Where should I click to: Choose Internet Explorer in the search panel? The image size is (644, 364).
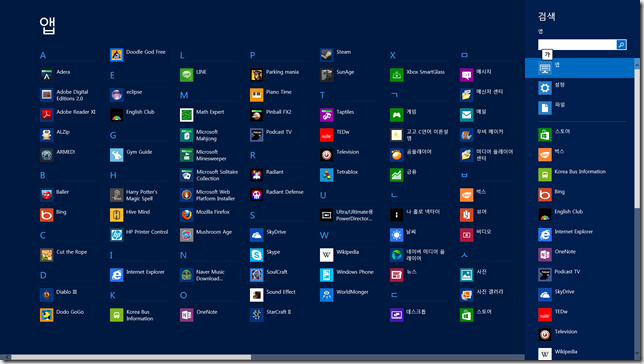click(x=580, y=235)
